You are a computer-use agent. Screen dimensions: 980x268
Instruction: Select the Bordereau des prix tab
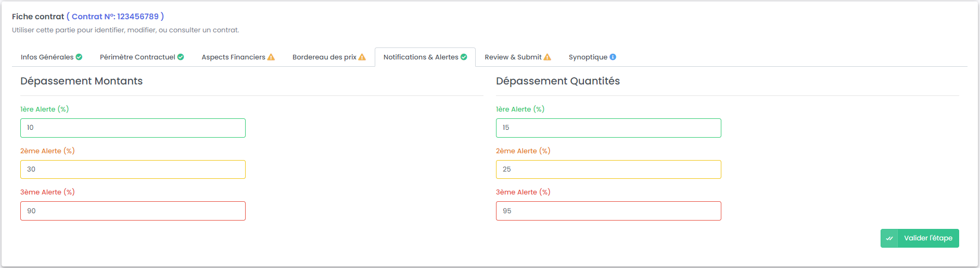pyautogui.click(x=324, y=57)
